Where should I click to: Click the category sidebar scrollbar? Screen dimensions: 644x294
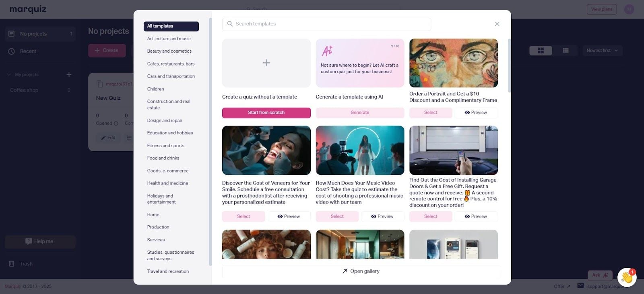point(210,141)
